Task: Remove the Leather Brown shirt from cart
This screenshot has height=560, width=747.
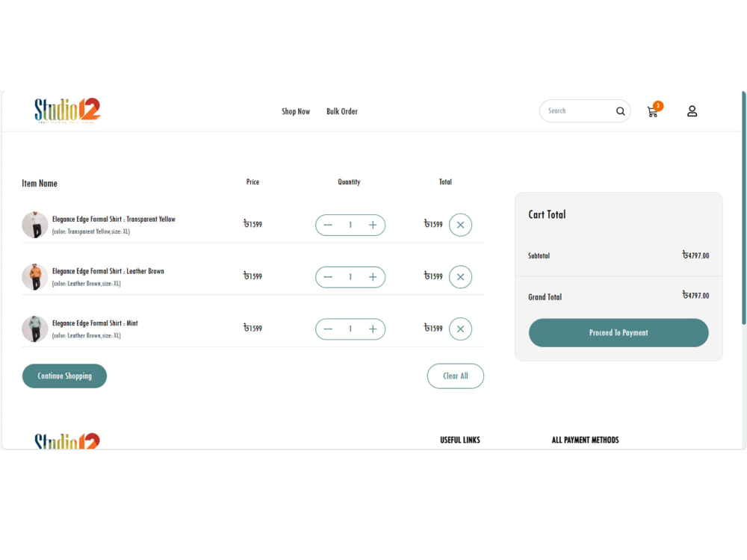Action: [460, 277]
